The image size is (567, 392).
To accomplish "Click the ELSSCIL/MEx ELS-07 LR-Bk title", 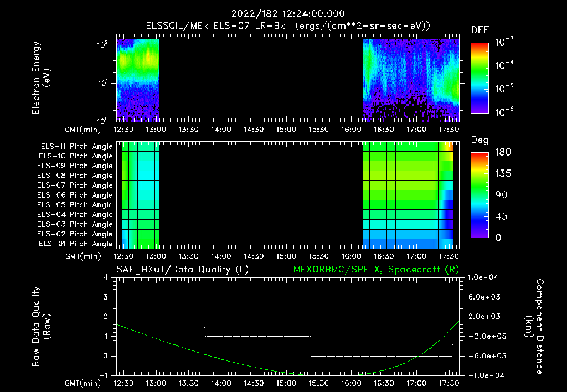I will coord(215,26).
